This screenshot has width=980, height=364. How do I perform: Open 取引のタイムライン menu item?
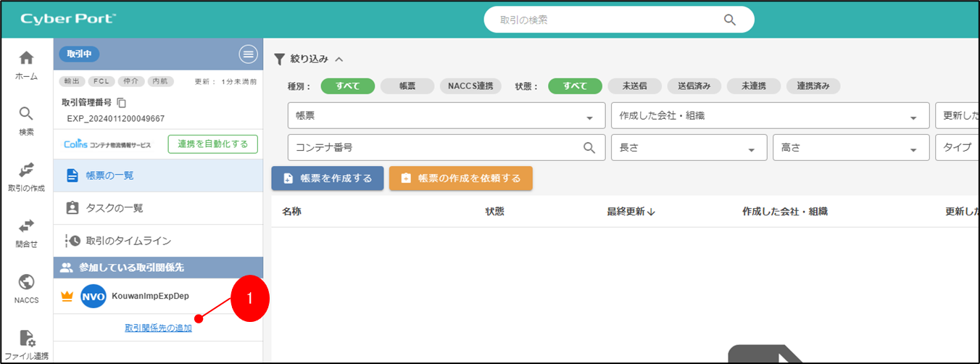coord(128,241)
